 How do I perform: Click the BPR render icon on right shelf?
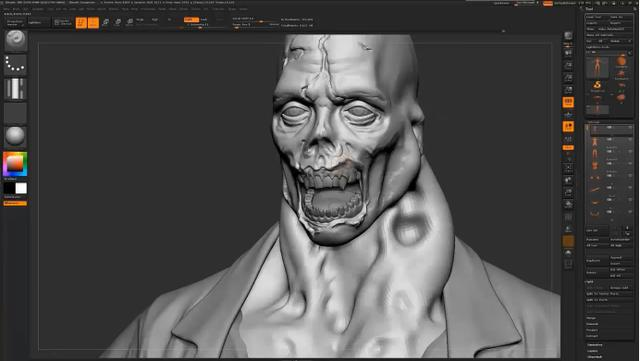pos(568,36)
